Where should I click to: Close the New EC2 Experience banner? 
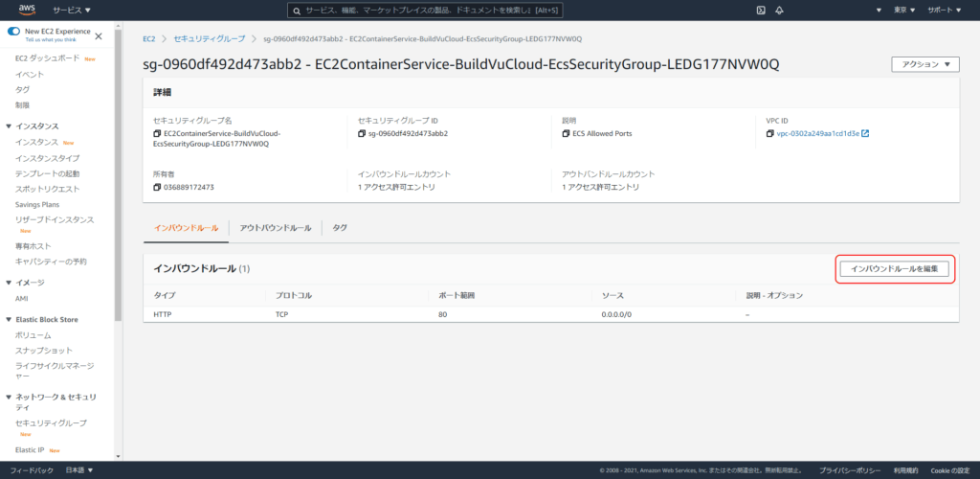pos(99,36)
